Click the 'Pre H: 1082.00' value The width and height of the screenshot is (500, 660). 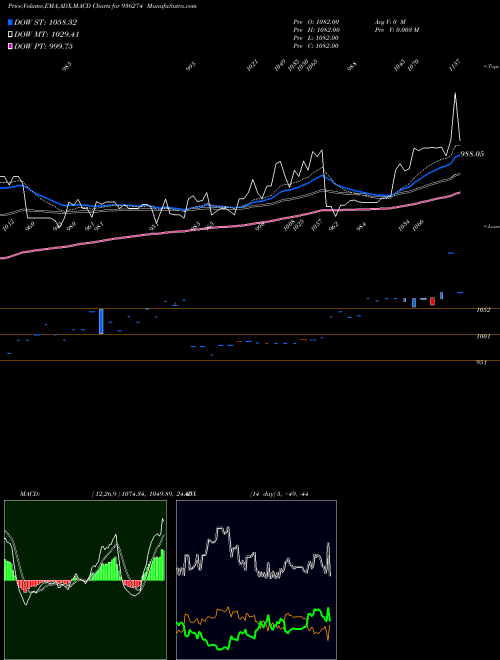tap(316, 30)
